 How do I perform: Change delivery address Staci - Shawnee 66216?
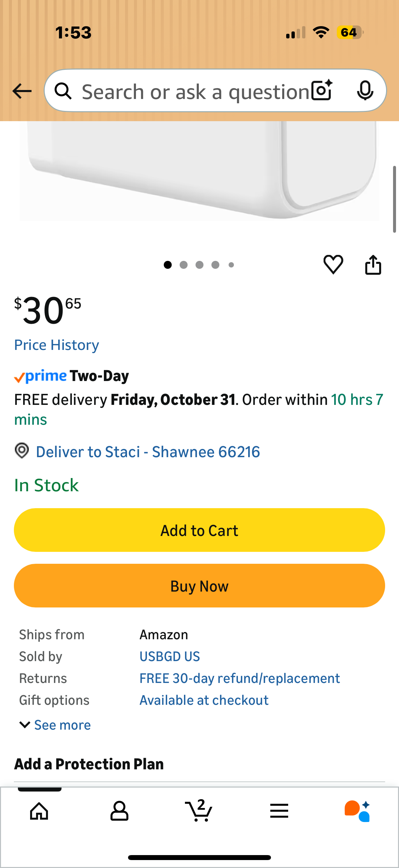[x=148, y=452]
